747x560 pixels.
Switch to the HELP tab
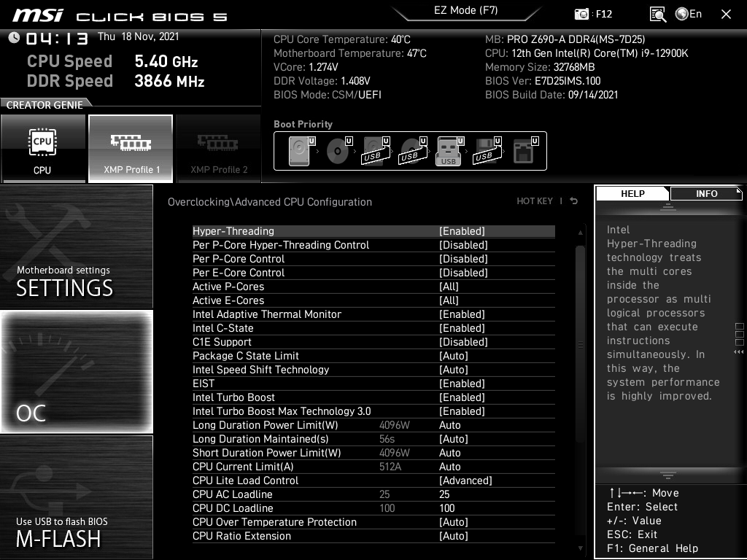coord(632,193)
